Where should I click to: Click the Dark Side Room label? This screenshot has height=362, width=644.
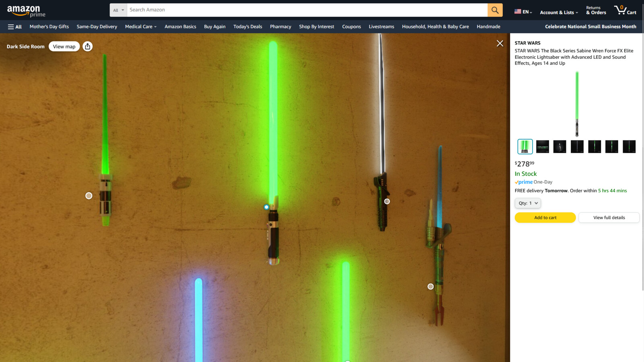(x=25, y=47)
